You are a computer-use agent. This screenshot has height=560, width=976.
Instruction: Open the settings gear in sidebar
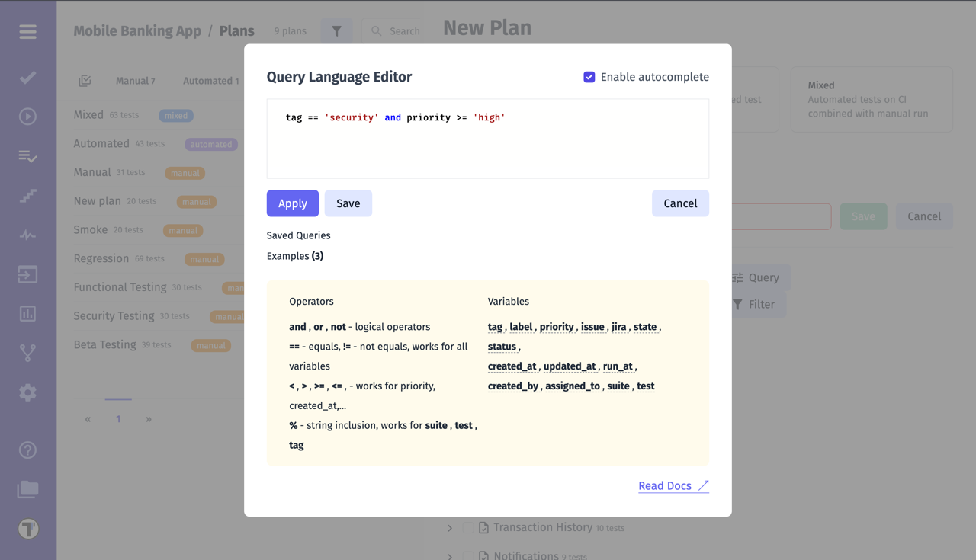coord(27,392)
